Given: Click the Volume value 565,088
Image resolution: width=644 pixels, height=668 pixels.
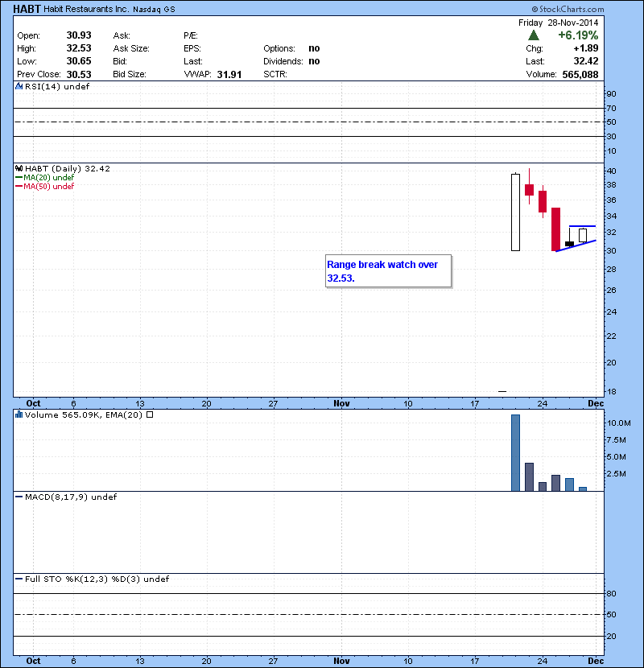Looking at the screenshot, I should click(x=580, y=75).
